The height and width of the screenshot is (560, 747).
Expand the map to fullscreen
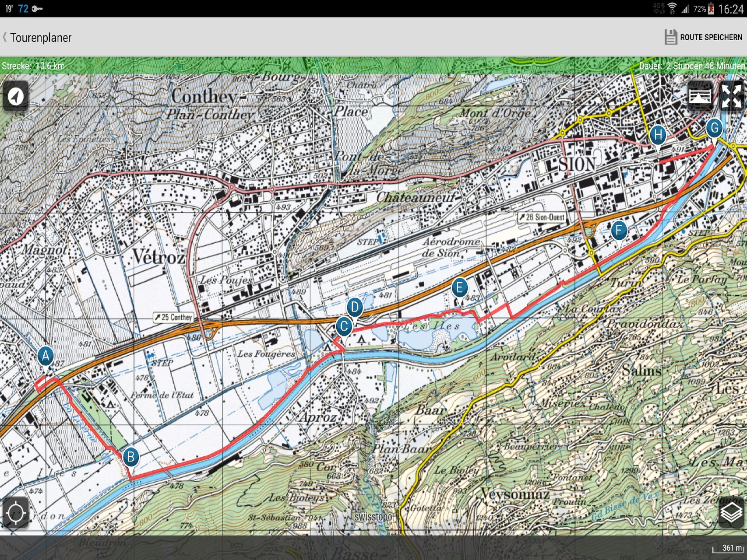[731, 96]
